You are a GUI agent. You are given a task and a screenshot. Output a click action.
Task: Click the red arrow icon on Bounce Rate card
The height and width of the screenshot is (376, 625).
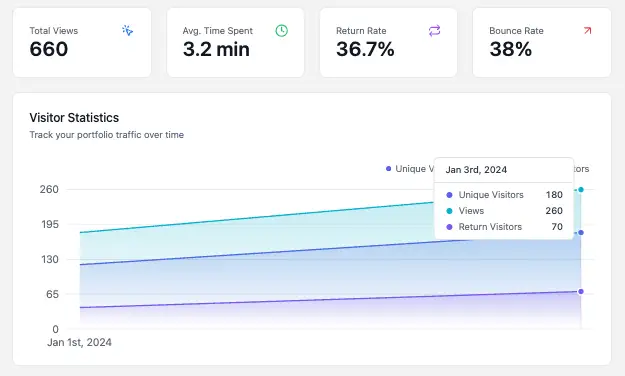tap(588, 31)
